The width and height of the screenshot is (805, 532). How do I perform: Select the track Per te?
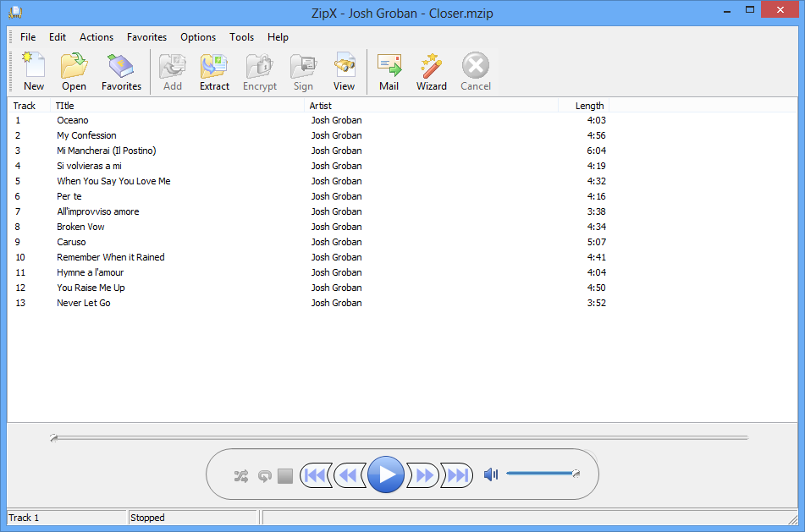click(x=69, y=196)
